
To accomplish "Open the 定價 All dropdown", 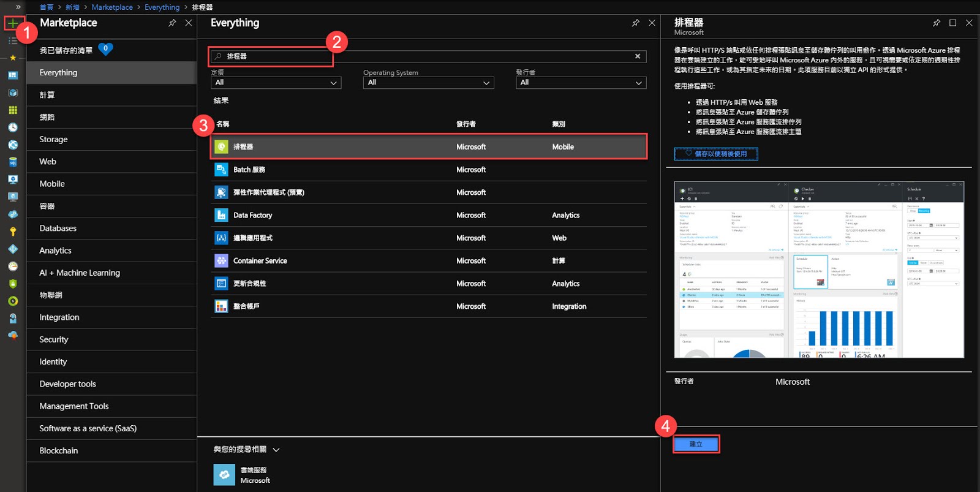I will 276,83.
